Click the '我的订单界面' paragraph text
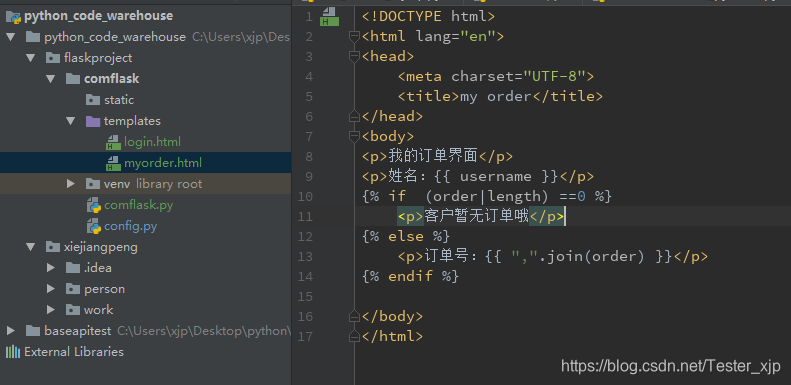791x385 pixels. click(433, 156)
